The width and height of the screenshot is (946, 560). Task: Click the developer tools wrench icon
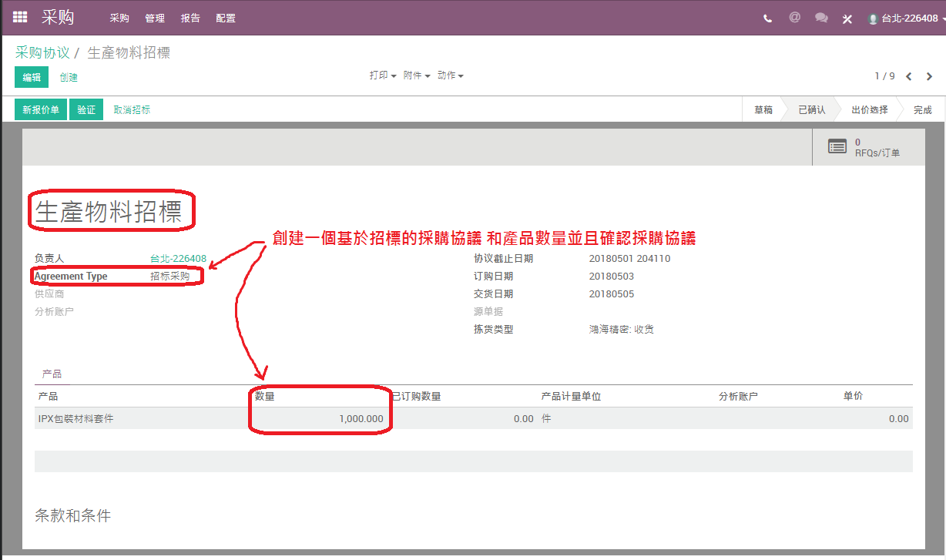(x=847, y=18)
